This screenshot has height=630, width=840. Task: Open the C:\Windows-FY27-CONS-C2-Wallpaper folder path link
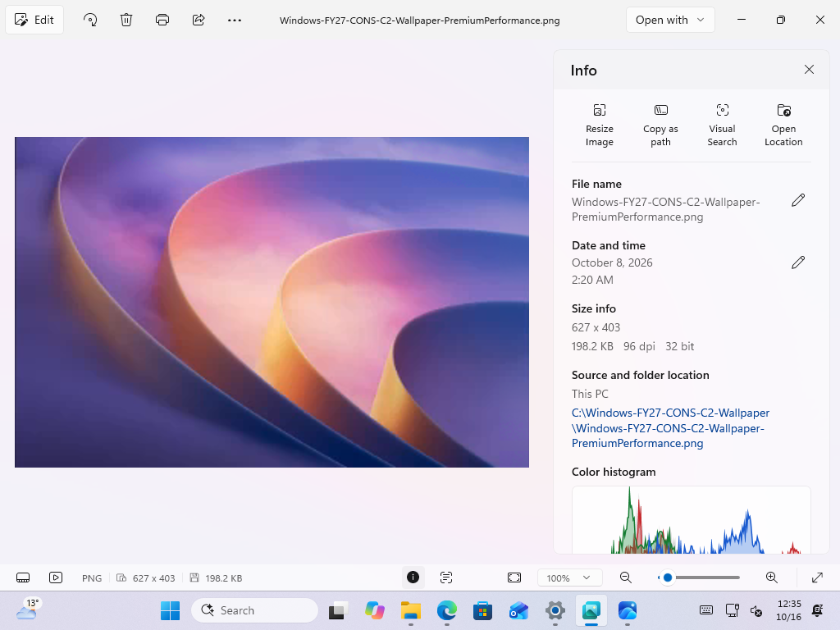tap(670, 427)
